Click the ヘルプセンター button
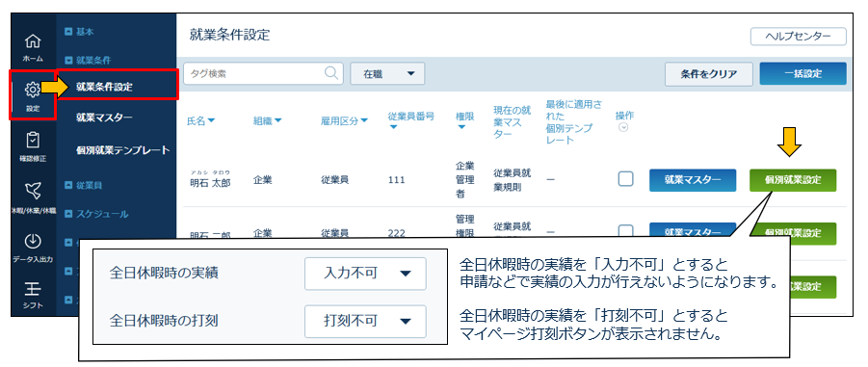Screen dimensions: 868x367 (x=799, y=36)
